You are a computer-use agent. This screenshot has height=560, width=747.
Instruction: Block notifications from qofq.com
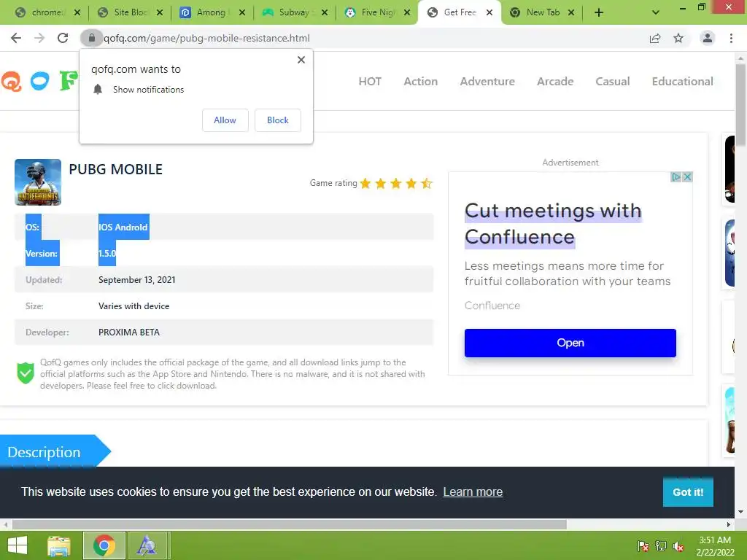click(x=278, y=120)
